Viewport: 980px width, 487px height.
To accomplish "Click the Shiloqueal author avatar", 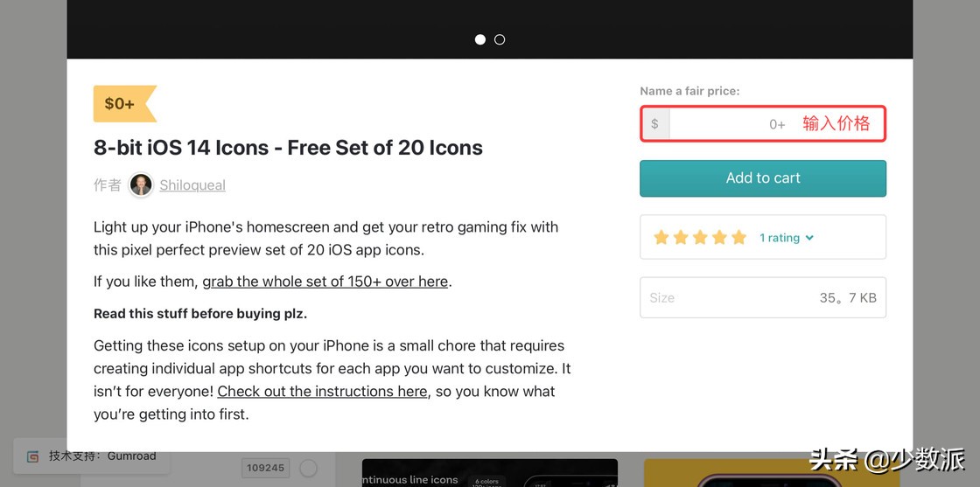I will [141, 184].
